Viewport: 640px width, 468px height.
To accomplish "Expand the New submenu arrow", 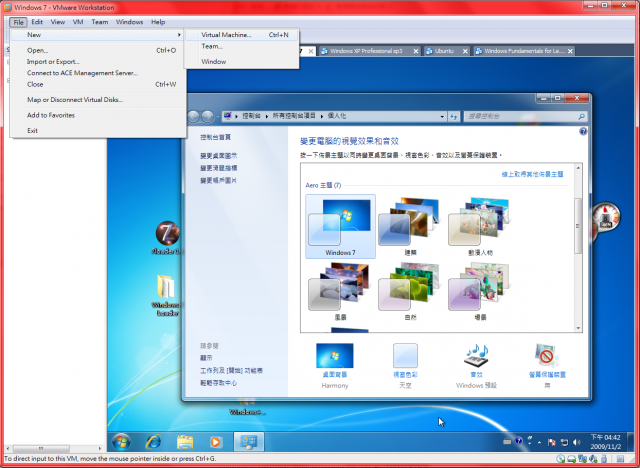I will (179, 35).
